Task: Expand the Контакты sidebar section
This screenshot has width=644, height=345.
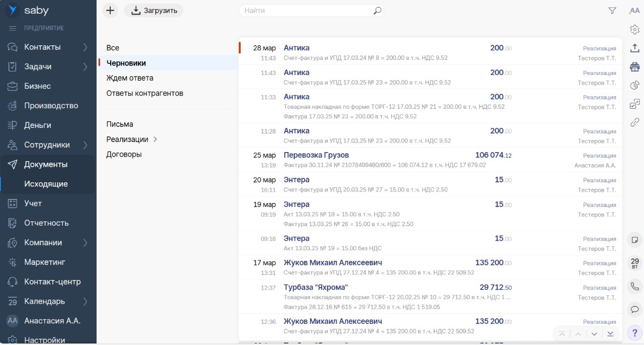Action: [x=85, y=47]
